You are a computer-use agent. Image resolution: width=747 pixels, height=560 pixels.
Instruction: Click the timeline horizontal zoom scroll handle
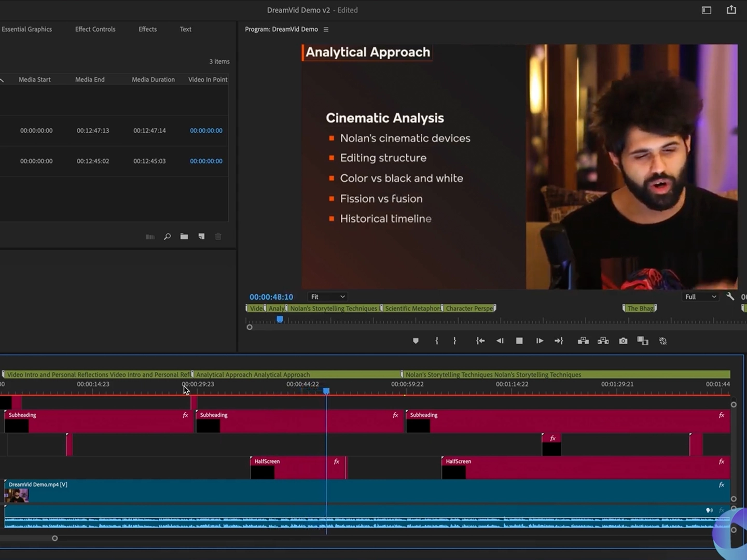click(54, 538)
